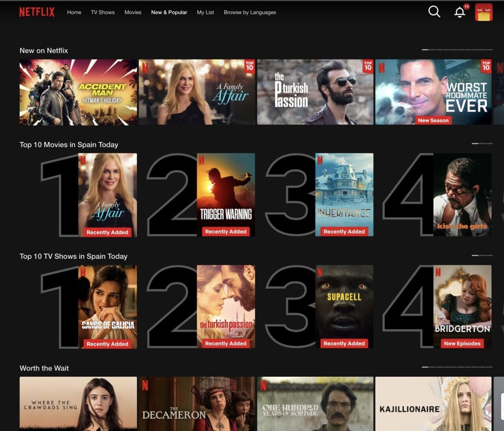Image resolution: width=504 pixels, height=431 pixels.
Task: Open the TV Shows section
Action: (x=103, y=12)
